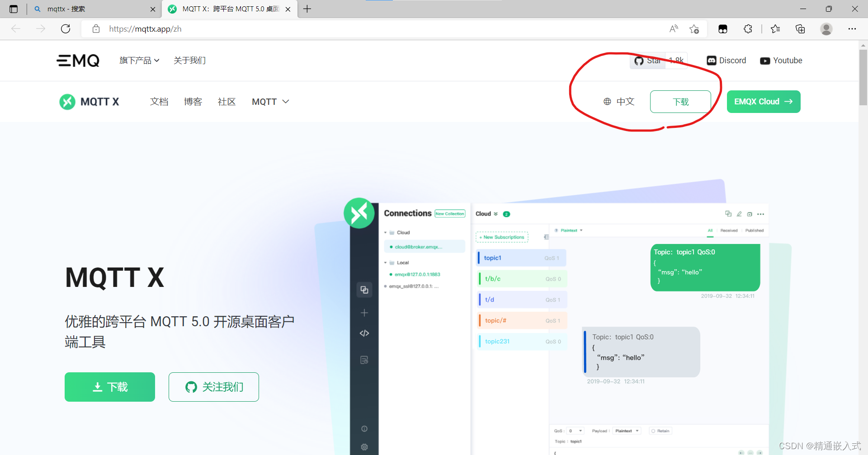The height and width of the screenshot is (455, 868).
Task: Open the Youtube link
Action: (x=781, y=61)
